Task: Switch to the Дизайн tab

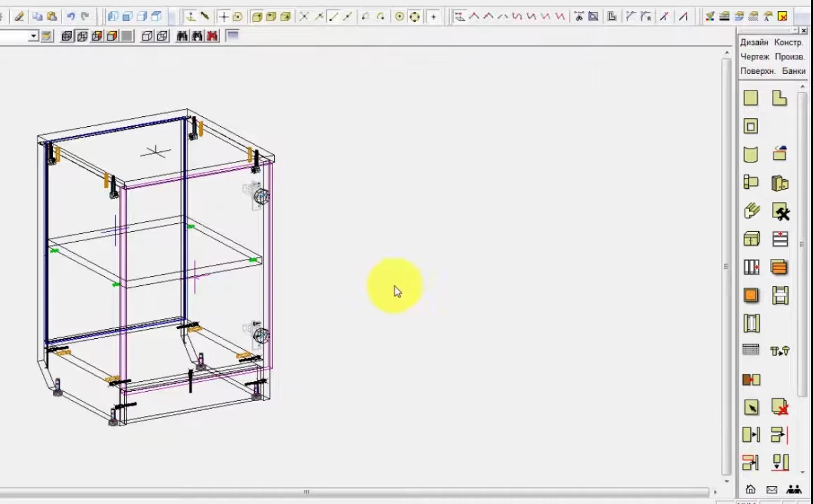Action: coord(754,42)
